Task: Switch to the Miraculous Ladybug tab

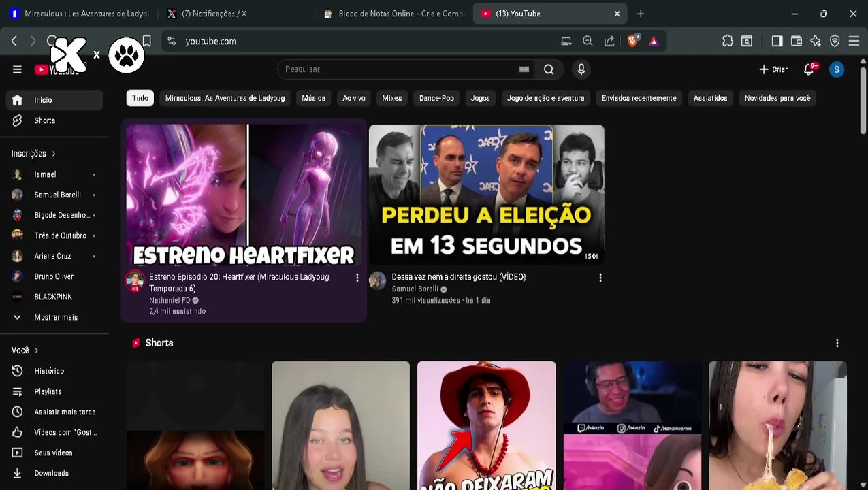Action: click(80, 14)
